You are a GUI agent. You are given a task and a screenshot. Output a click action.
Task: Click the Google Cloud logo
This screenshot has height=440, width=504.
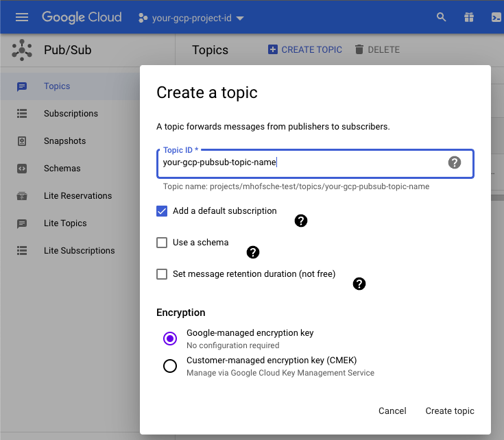pyautogui.click(x=82, y=17)
